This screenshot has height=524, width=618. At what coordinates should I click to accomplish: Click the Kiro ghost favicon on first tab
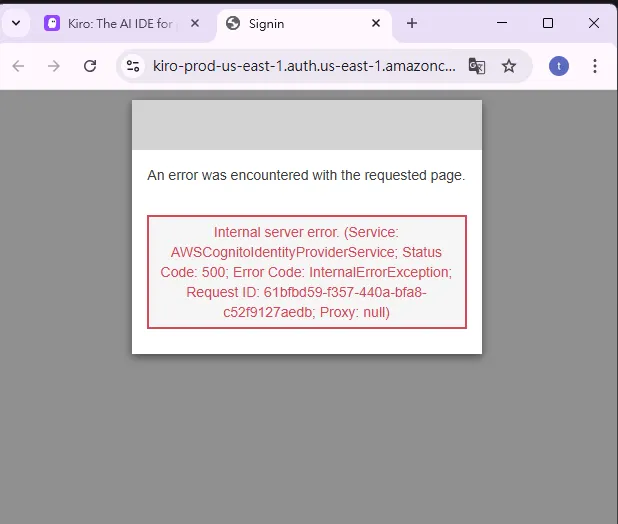pos(52,23)
